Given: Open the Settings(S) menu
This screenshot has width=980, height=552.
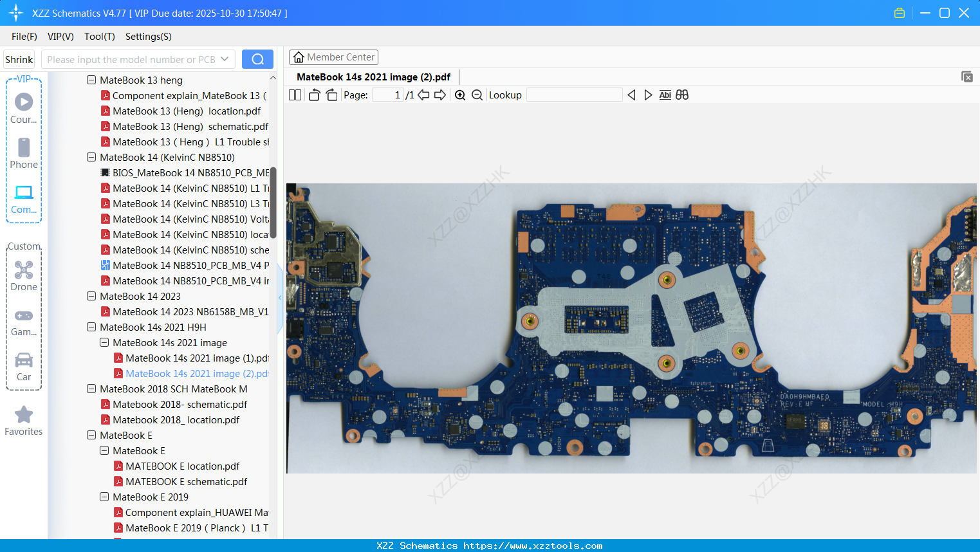Looking at the screenshot, I should click(x=149, y=37).
